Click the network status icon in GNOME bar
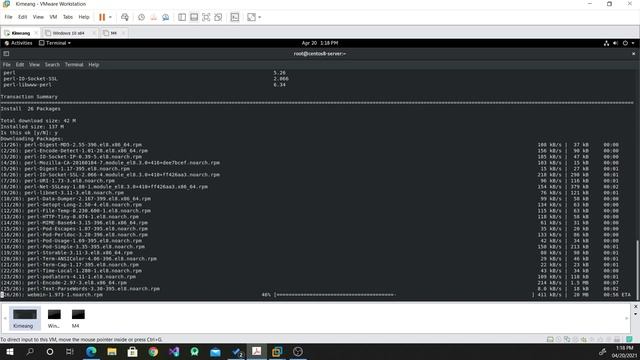This screenshot has height=360, width=640. [607, 43]
